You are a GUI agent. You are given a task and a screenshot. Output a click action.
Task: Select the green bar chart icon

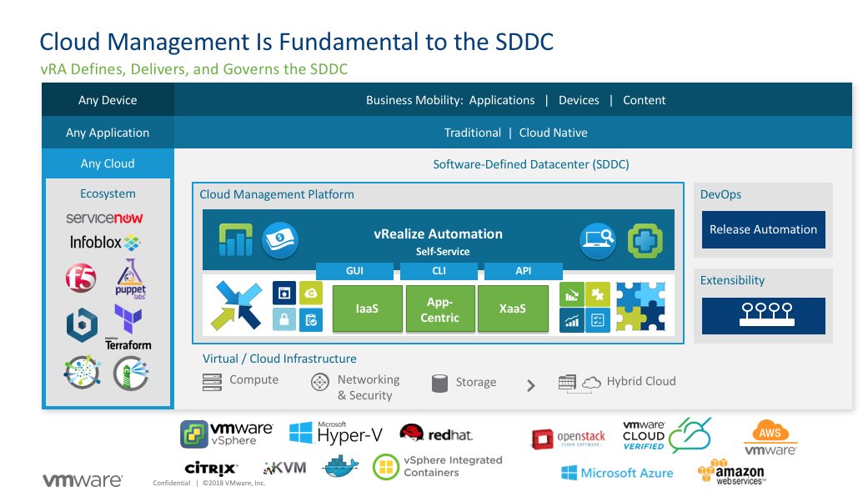(x=235, y=240)
